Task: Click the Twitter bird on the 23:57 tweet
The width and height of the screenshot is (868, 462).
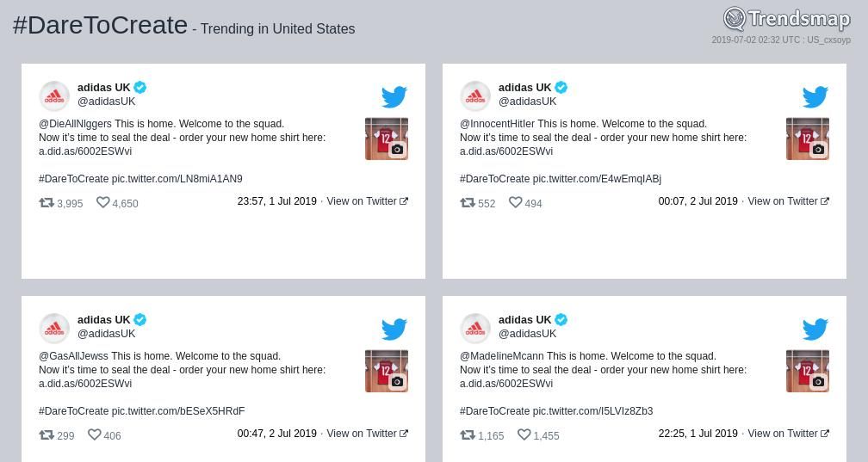Action: coord(394,97)
